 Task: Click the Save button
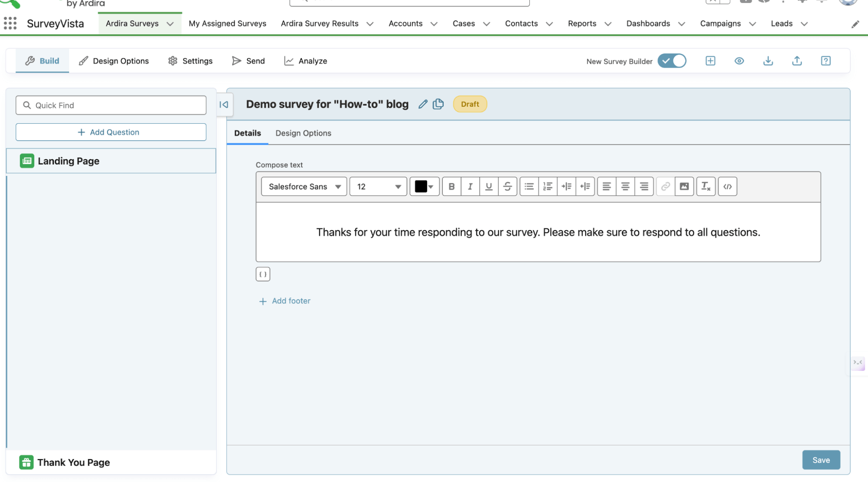(821, 460)
